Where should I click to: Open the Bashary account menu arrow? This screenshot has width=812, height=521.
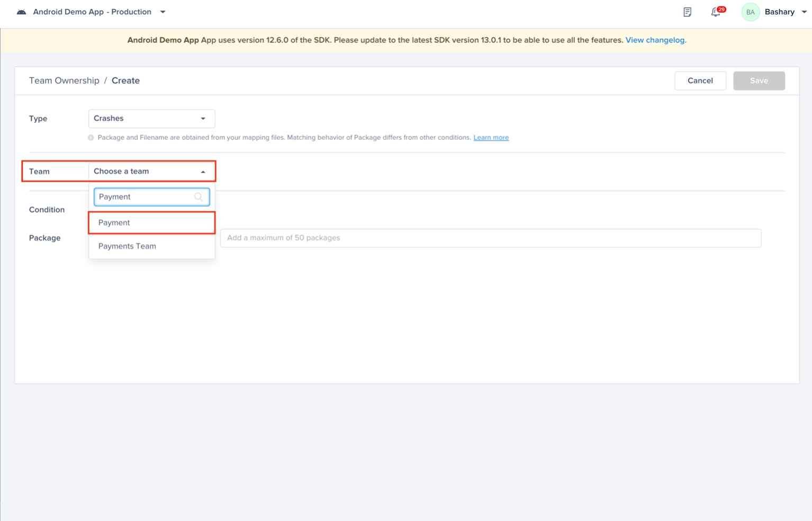[804, 12]
